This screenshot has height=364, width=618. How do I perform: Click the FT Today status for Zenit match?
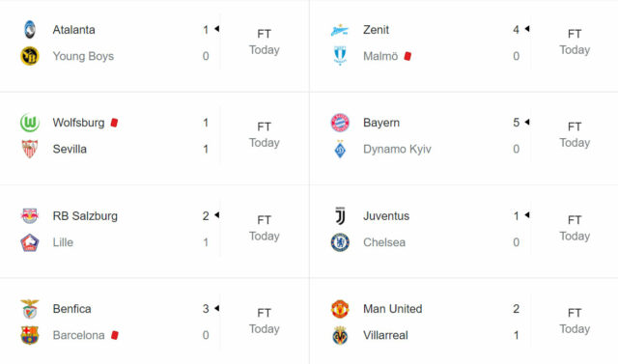pyautogui.click(x=575, y=42)
